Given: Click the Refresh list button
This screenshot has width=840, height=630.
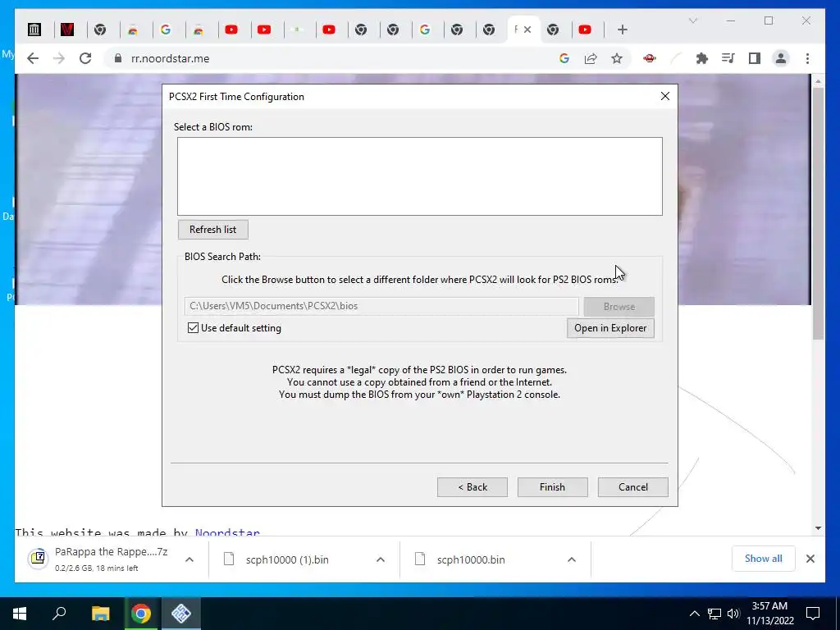Looking at the screenshot, I should tap(212, 230).
